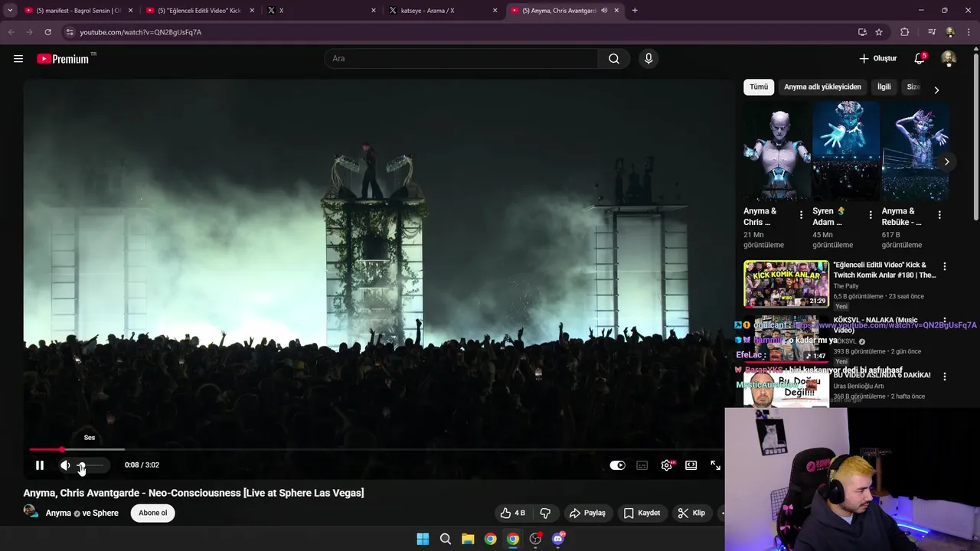Subscribe with Abone ol button
Screen dimensions: 980x551
153,513
